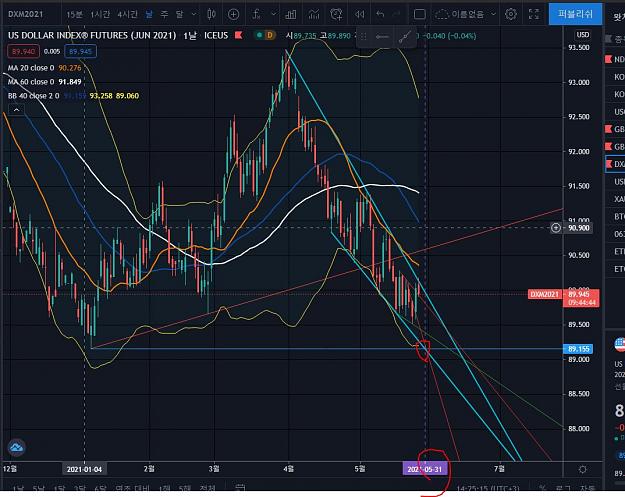Screen dimensions: 625x497
Task: Undo the last chart action
Action: pyautogui.click(x=380, y=15)
